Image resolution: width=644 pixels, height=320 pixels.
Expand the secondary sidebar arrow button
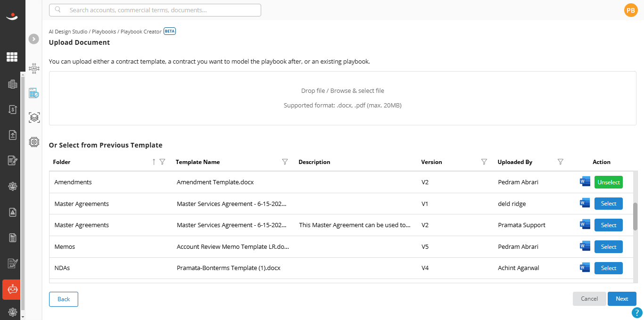point(33,39)
